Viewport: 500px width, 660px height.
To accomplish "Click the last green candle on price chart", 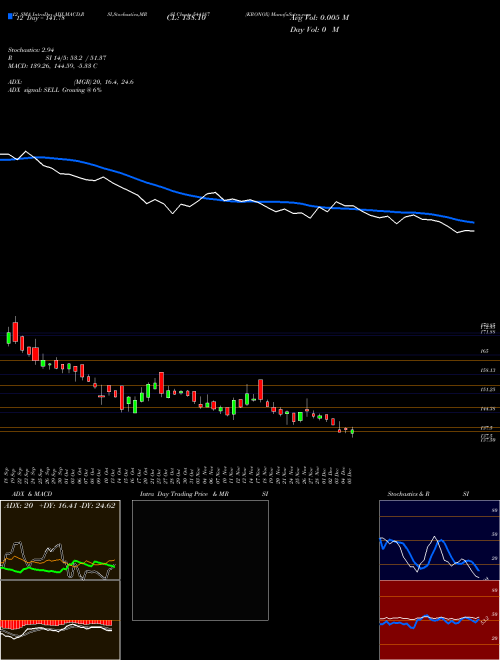I will point(352,431).
